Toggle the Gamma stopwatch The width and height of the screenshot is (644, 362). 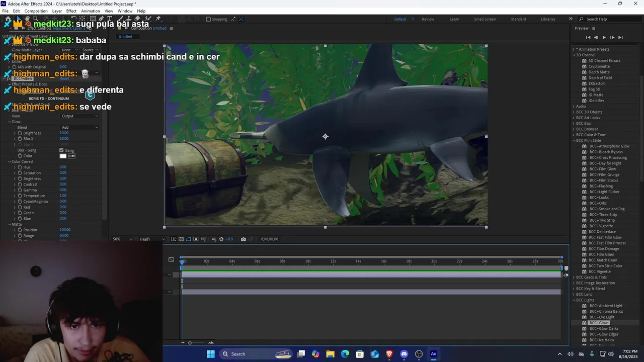(19, 190)
